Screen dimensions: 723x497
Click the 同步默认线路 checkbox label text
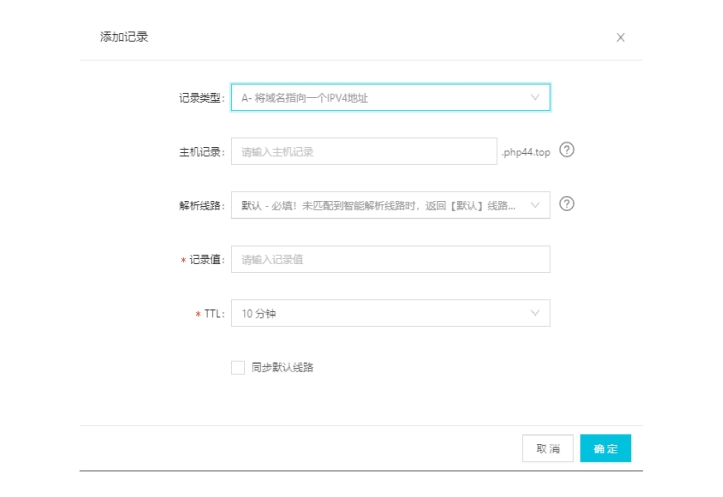point(282,367)
